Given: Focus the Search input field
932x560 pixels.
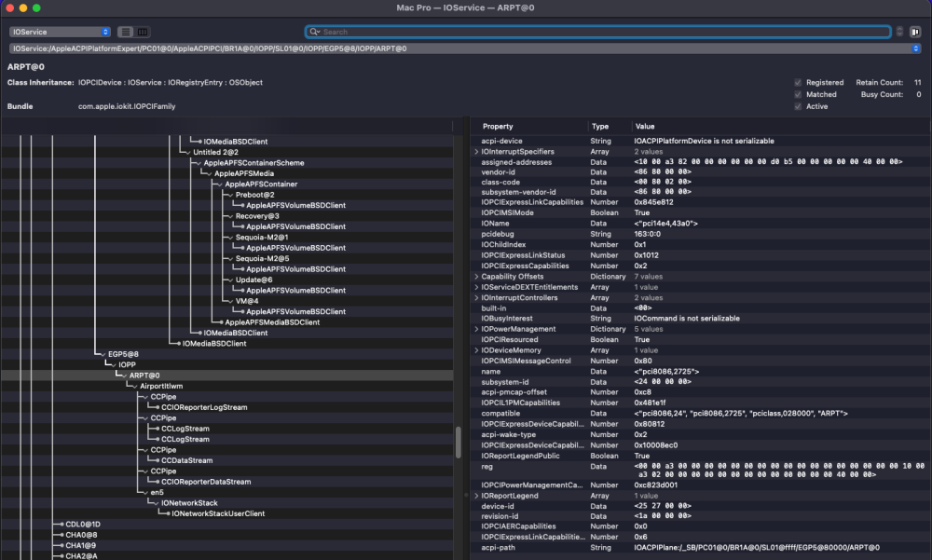Looking at the screenshot, I should point(598,32).
